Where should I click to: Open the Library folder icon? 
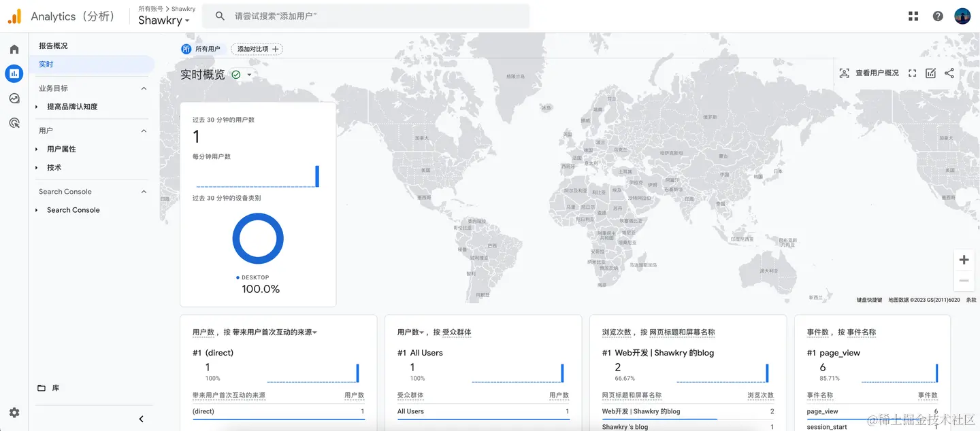click(42, 388)
